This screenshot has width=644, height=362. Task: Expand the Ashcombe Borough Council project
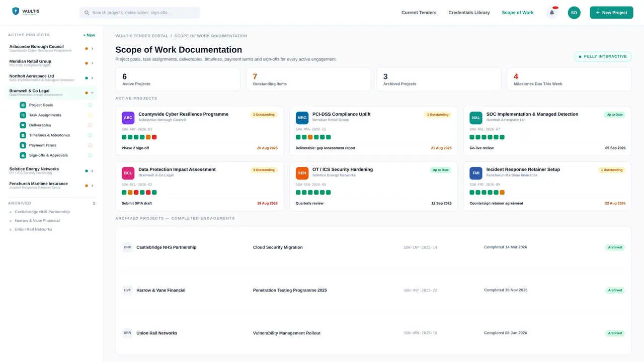pos(92,49)
